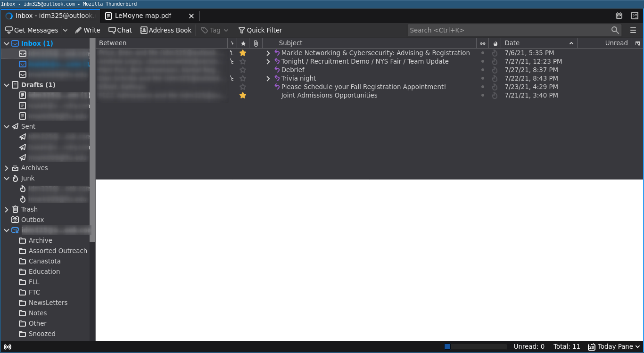Screen dimensions: 644x353
Task: Click Get Messages button
Action: pos(32,30)
